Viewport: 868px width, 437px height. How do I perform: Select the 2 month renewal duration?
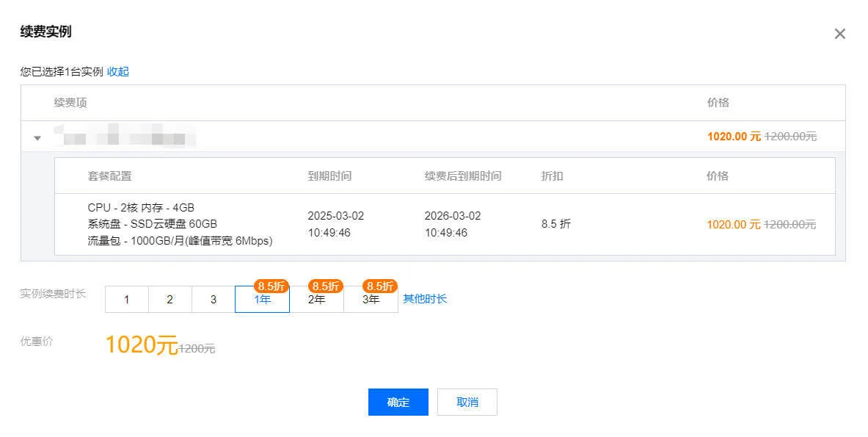coord(169,300)
